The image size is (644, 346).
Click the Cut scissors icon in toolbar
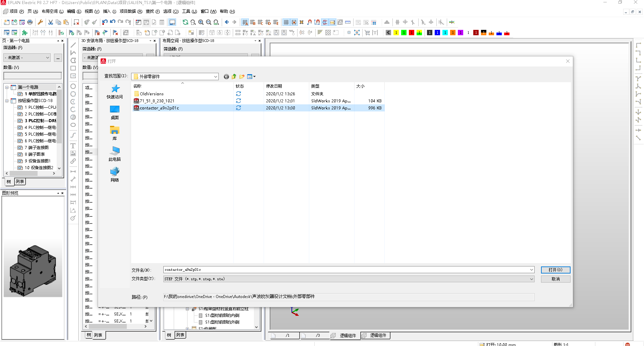click(x=51, y=22)
